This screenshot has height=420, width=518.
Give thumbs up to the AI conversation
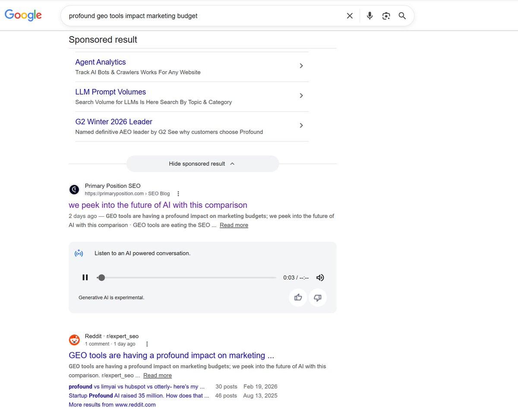(x=298, y=297)
